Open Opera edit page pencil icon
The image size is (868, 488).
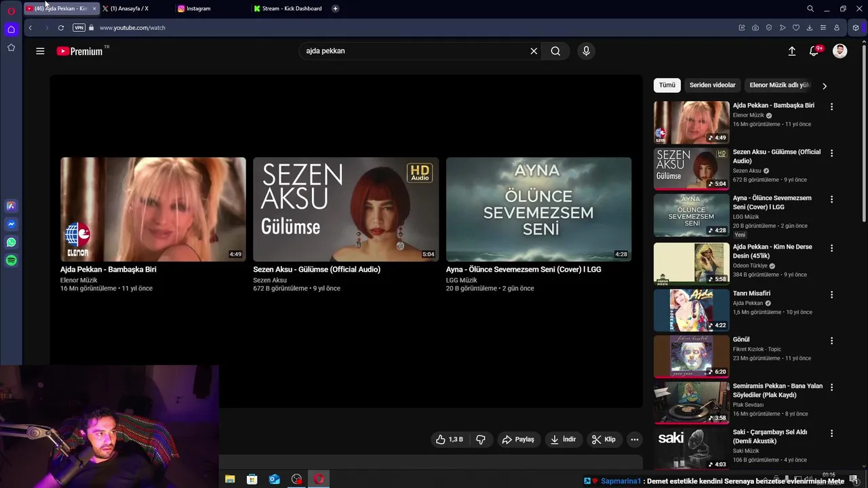[742, 28]
